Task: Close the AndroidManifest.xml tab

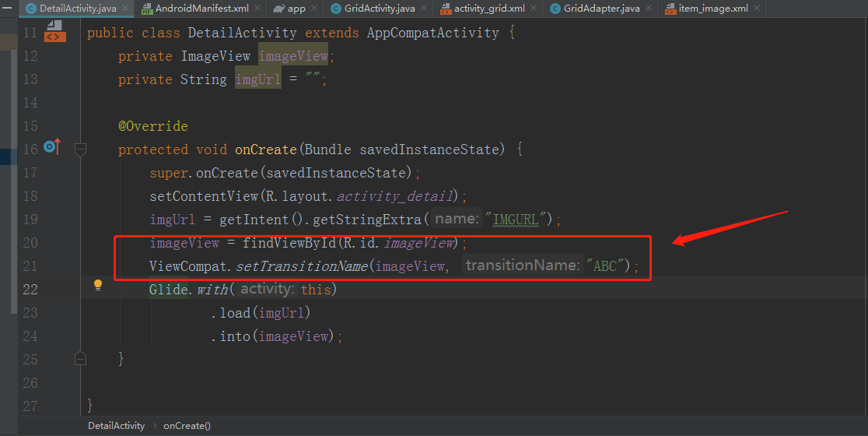Action: coord(257,9)
